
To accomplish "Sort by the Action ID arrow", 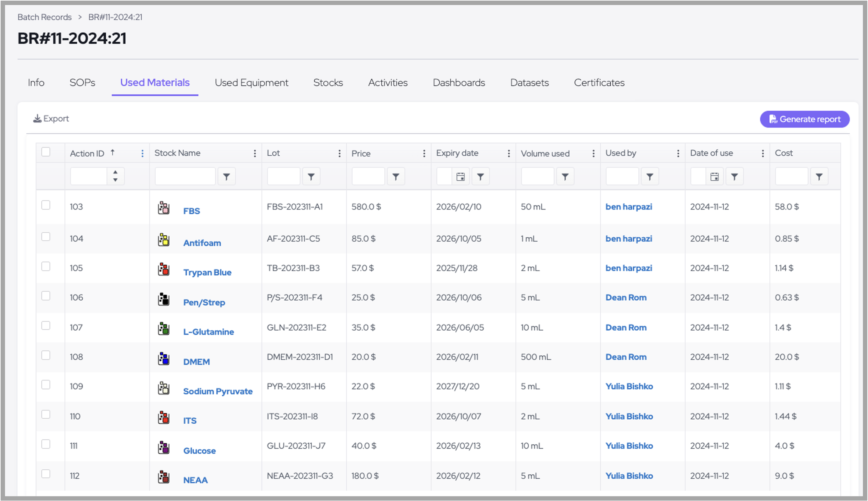I will pyautogui.click(x=112, y=152).
